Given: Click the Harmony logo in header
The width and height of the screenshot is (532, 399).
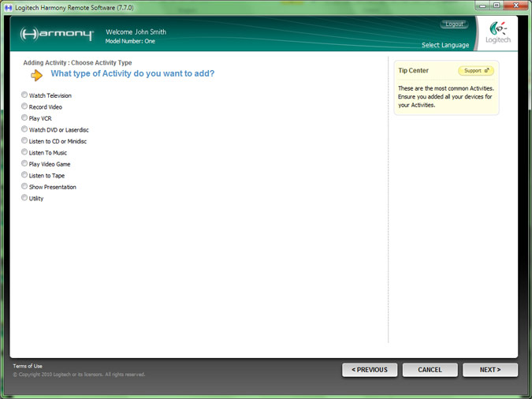Looking at the screenshot, I should click(x=57, y=35).
